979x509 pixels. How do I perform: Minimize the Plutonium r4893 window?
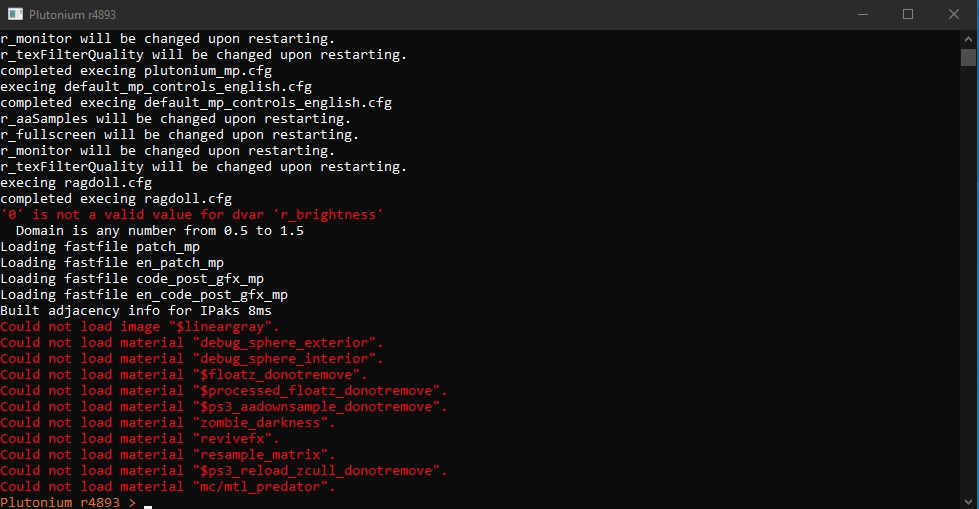coord(863,14)
